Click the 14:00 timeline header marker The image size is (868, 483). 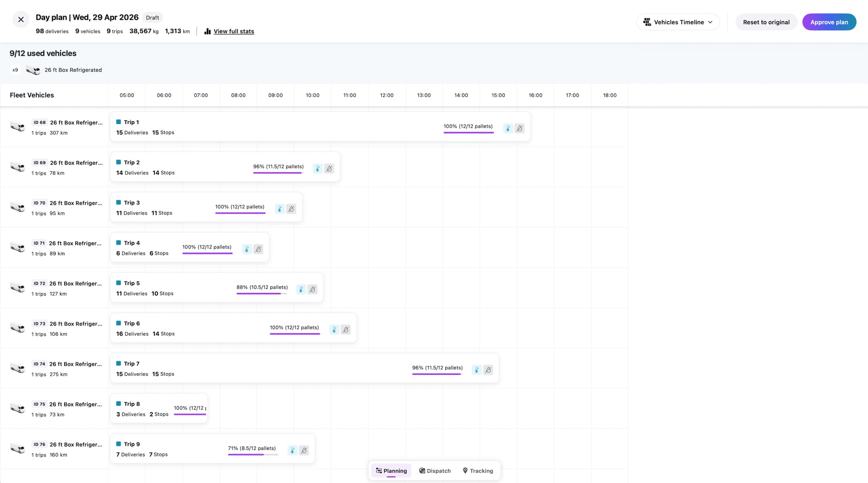tap(461, 95)
